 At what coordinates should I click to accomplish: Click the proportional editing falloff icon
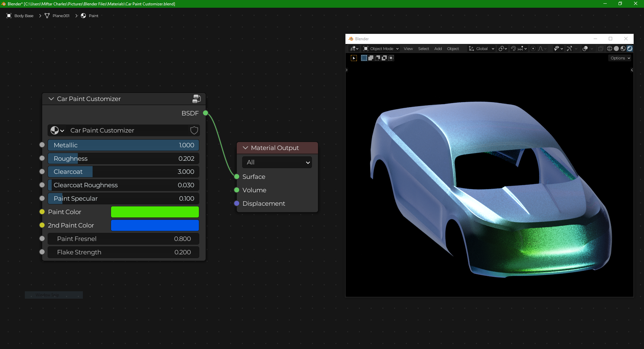coord(541,49)
